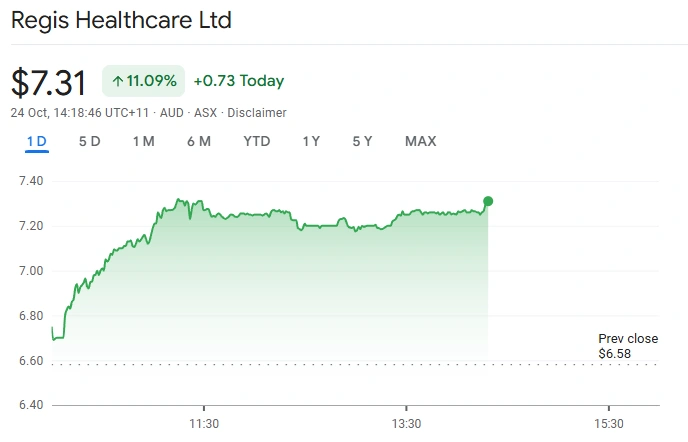Image resolution: width=688 pixels, height=442 pixels.
Task: Select the 1D time range tab
Action: point(36,141)
